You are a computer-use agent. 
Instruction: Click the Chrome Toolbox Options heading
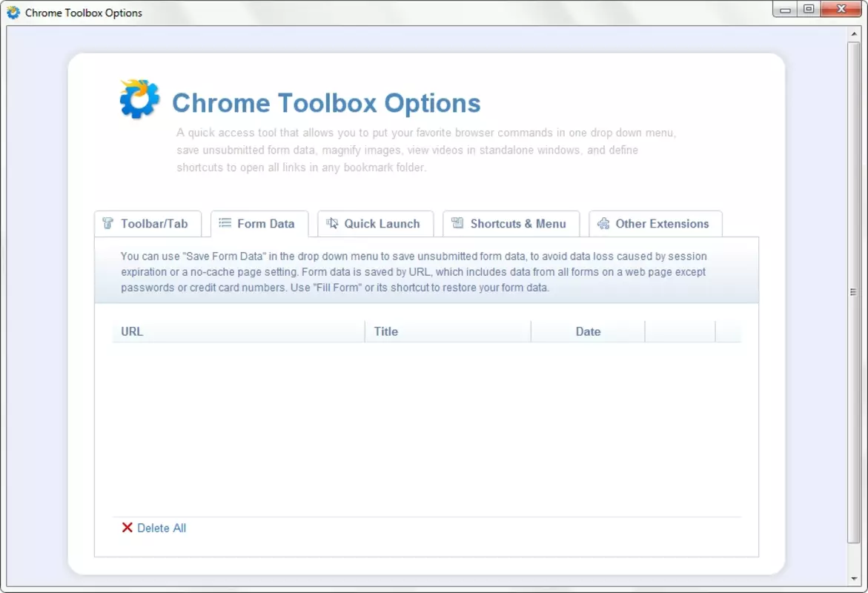326,103
